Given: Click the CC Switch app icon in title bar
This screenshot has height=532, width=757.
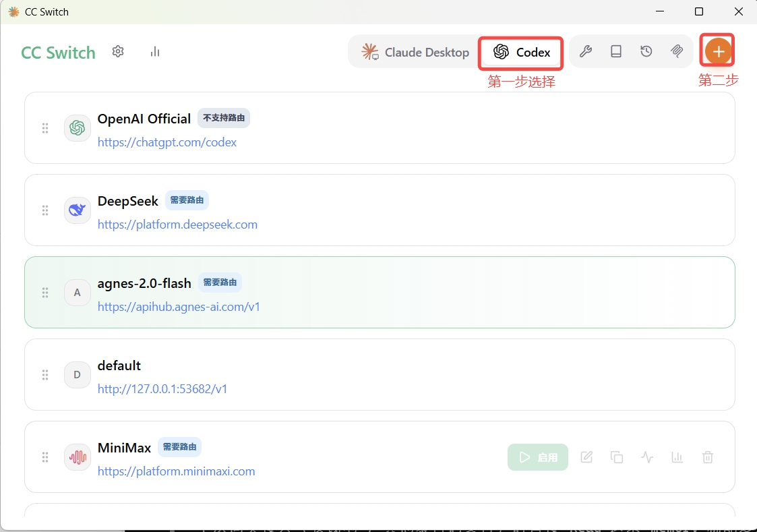Looking at the screenshot, I should pos(14,11).
